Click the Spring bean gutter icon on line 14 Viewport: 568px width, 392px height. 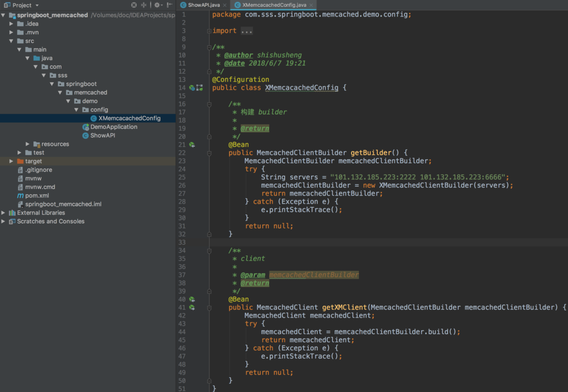click(x=192, y=88)
